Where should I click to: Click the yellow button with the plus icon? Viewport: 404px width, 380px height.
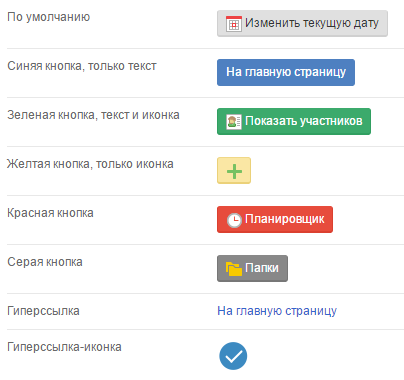(234, 171)
